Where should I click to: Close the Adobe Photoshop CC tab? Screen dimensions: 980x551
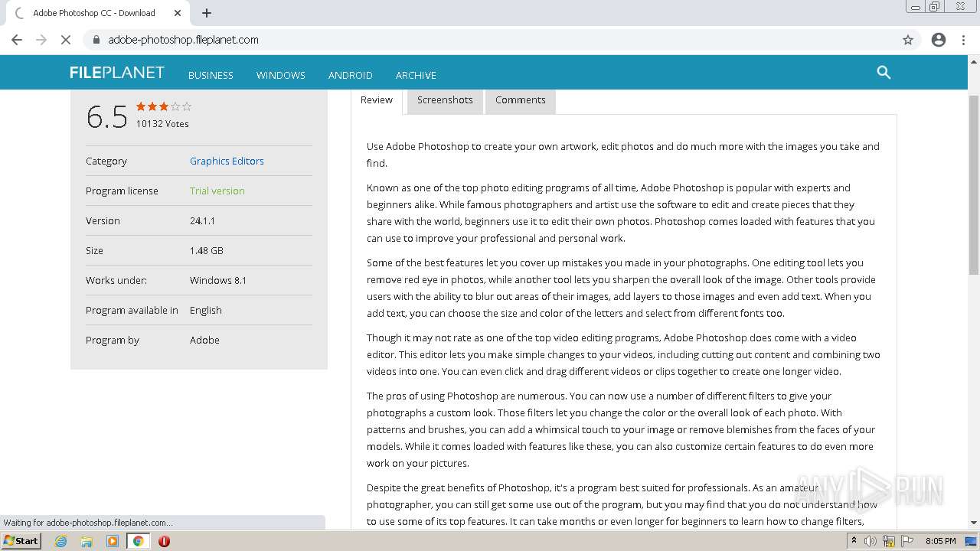[x=178, y=13]
